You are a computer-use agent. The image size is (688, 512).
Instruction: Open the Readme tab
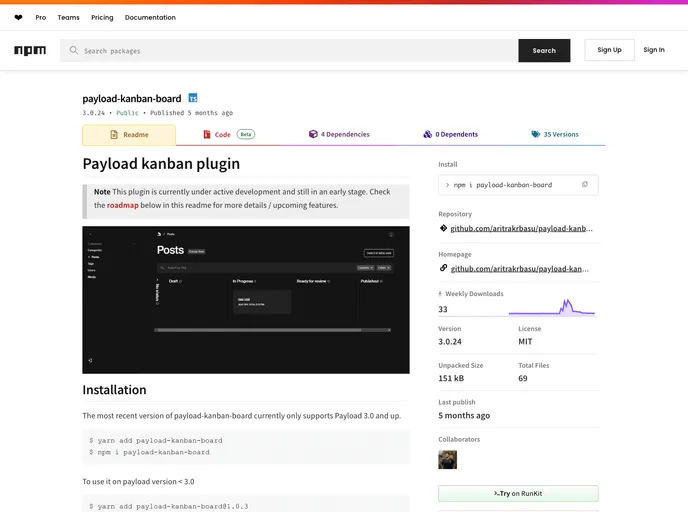129,135
